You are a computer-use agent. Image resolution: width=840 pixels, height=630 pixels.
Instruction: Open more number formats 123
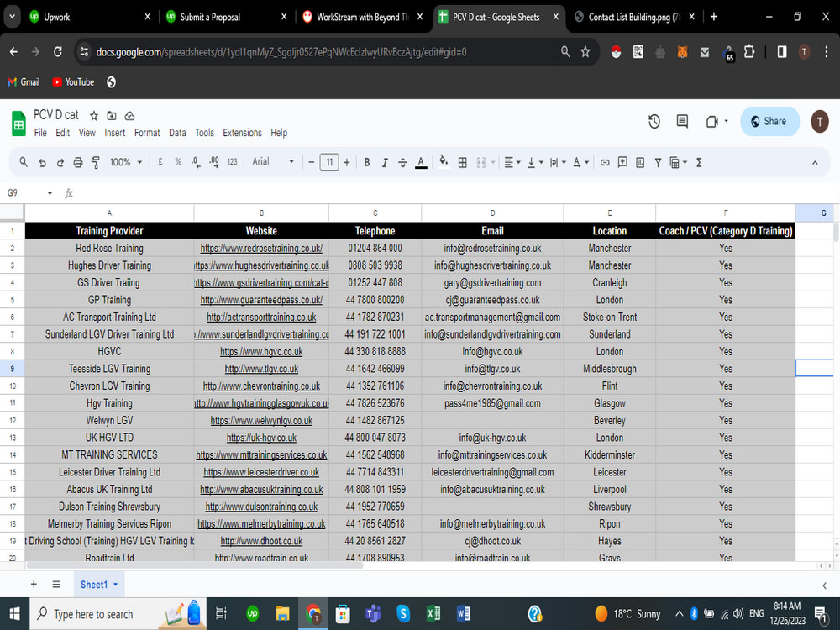point(232,162)
